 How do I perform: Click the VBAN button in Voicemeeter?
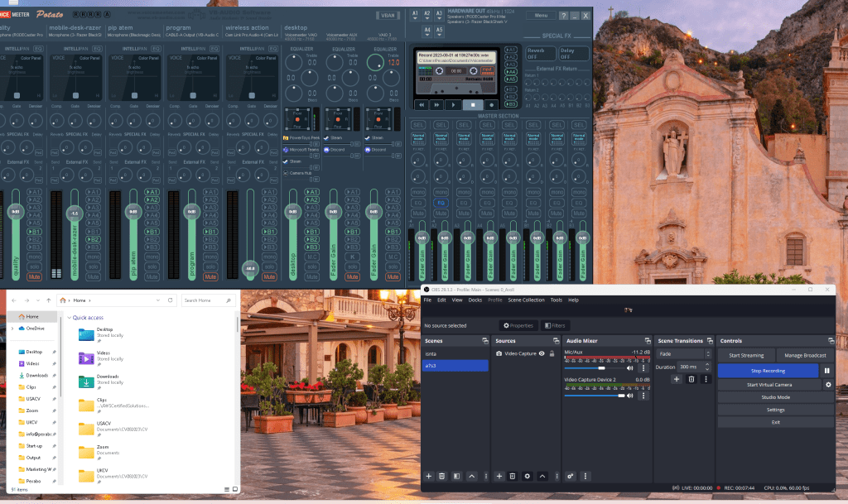(x=388, y=15)
